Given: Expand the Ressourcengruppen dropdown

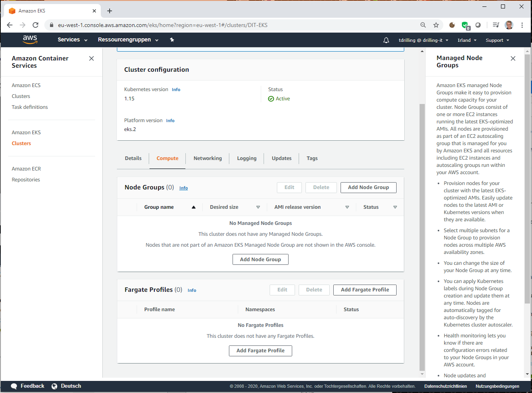Looking at the screenshot, I should coord(128,40).
